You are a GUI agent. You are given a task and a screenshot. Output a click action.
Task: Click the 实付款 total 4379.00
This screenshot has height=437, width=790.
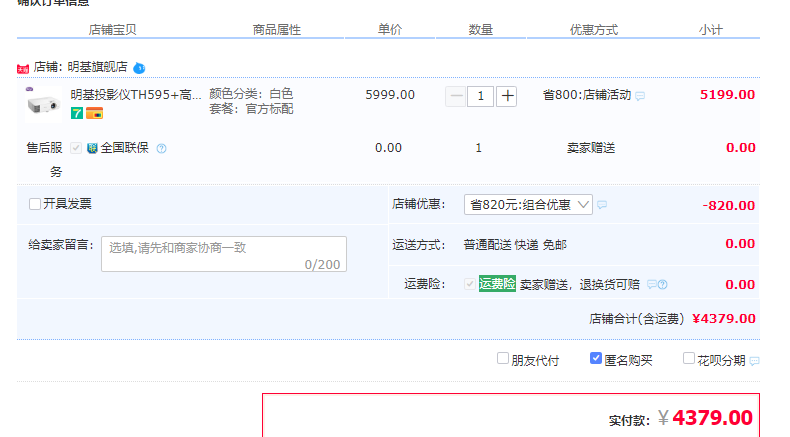712,418
